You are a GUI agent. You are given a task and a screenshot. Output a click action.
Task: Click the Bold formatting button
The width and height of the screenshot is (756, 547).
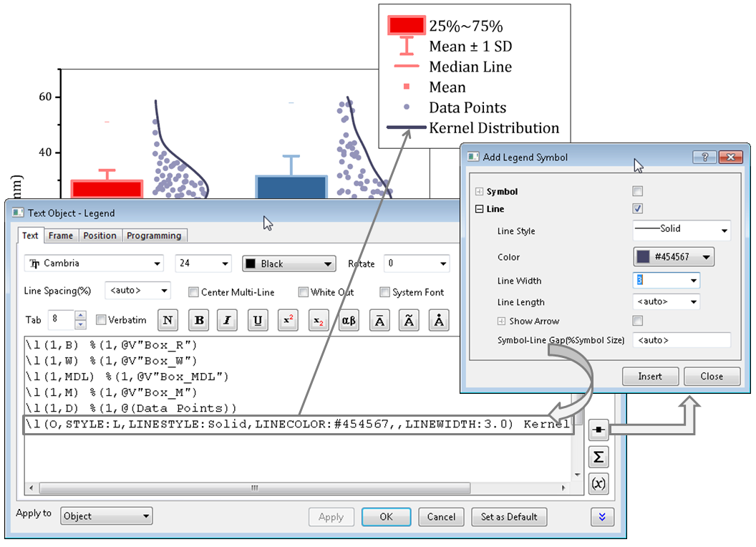click(x=199, y=321)
